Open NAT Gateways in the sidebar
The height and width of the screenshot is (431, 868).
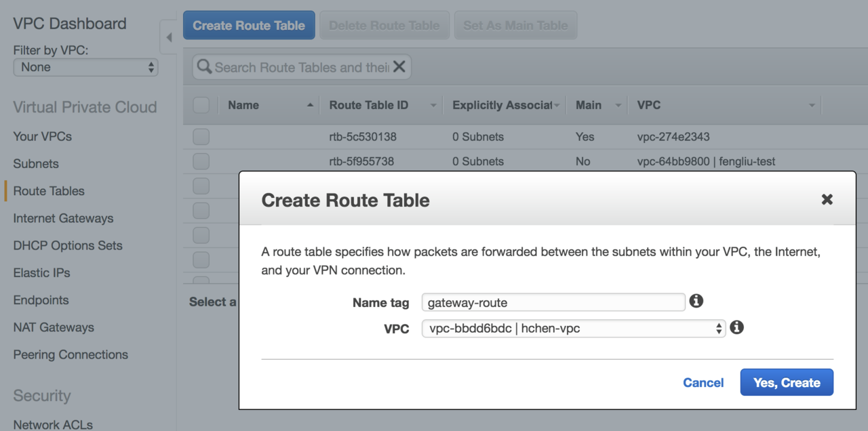point(54,327)
